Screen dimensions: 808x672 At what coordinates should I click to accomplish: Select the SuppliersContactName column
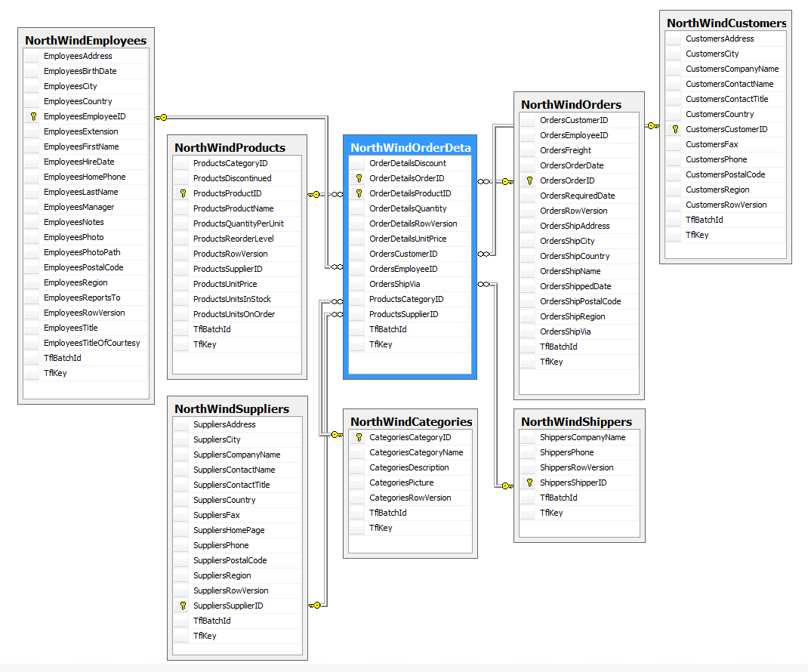tap(237, 470)
